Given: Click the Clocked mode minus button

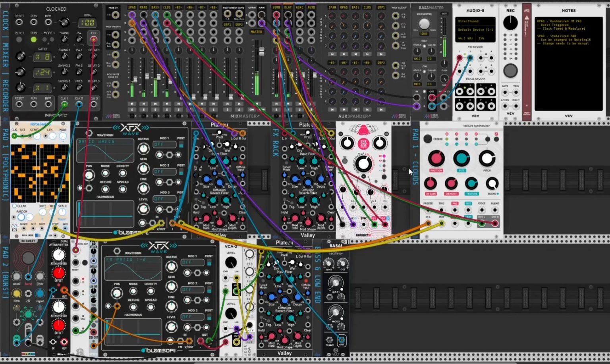Looking at the screenshot, I should 44,39.
